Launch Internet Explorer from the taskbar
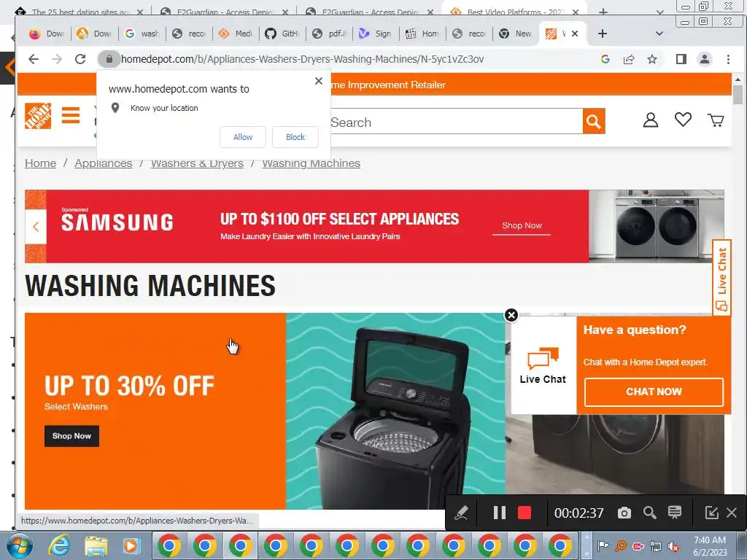This screenshot has height=560, width=747. click(60, 545)
